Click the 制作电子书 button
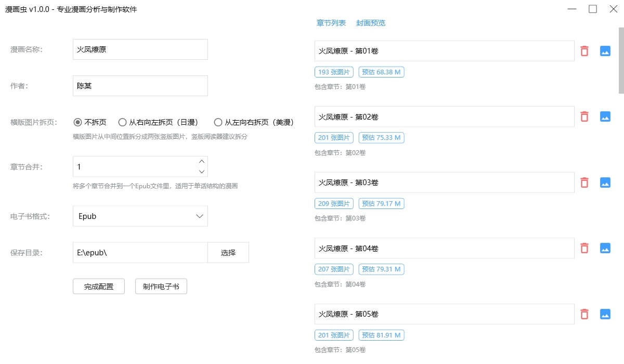Viewport: 624px width, 364px height. tap(161, 287)
